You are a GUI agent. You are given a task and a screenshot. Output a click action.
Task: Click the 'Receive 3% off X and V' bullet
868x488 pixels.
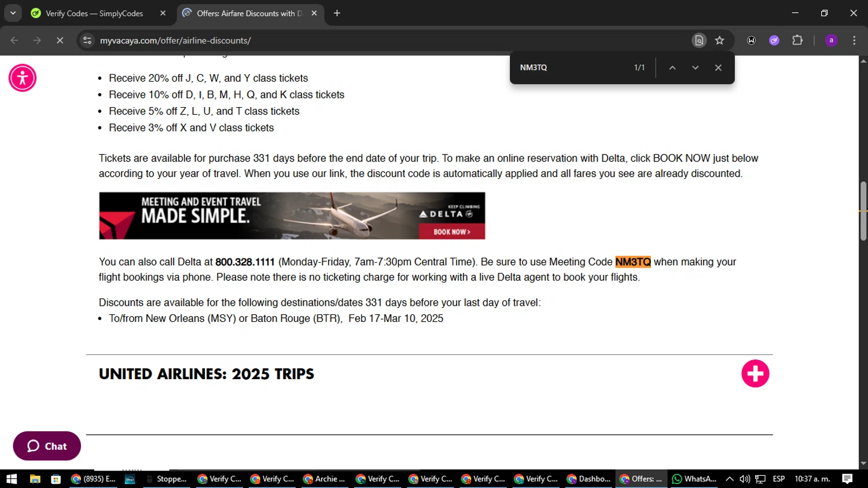[x=192, y=128]
